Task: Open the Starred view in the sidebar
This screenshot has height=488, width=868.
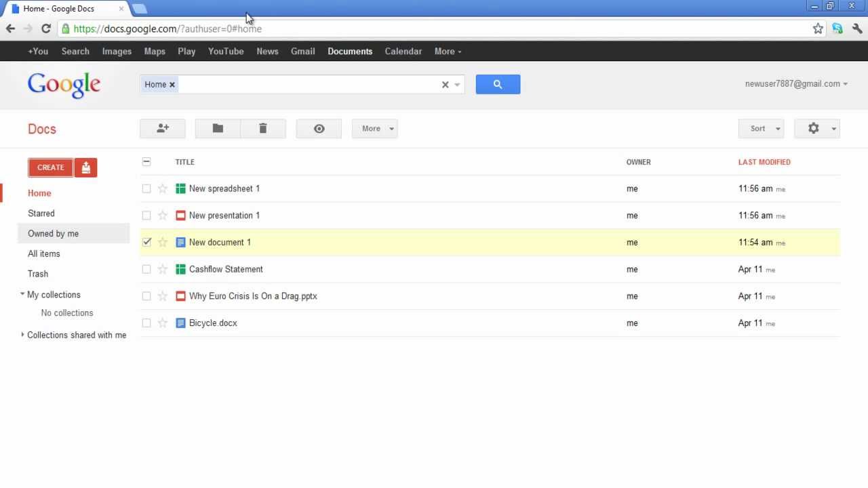Action: (41, 213)
